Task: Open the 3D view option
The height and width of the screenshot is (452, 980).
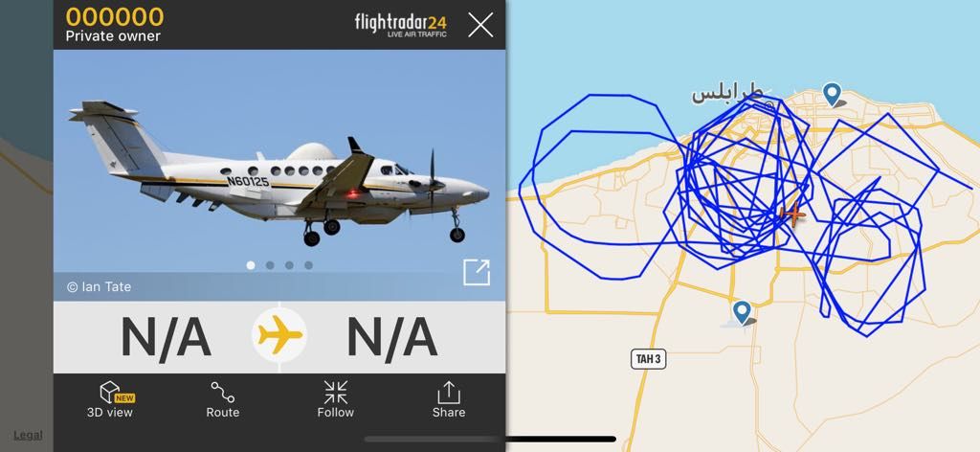Action: pyautogui.click(x=110, y=399)
